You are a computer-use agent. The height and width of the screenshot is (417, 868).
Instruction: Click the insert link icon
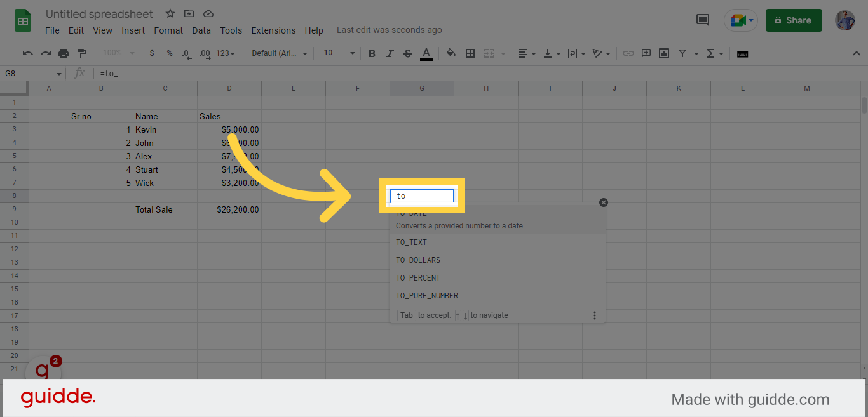pyautogui.click(x=628, y=53)
